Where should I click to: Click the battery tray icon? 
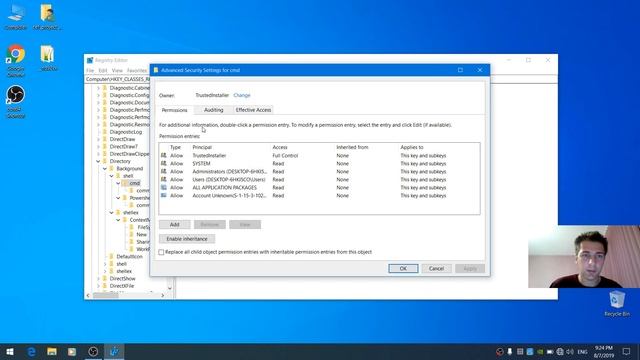550,351
